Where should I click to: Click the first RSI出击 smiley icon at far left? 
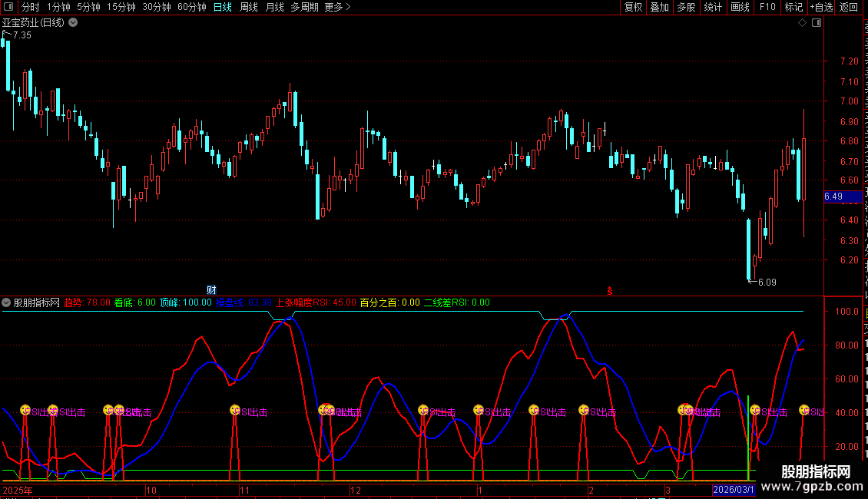click(x=25, y=410)
